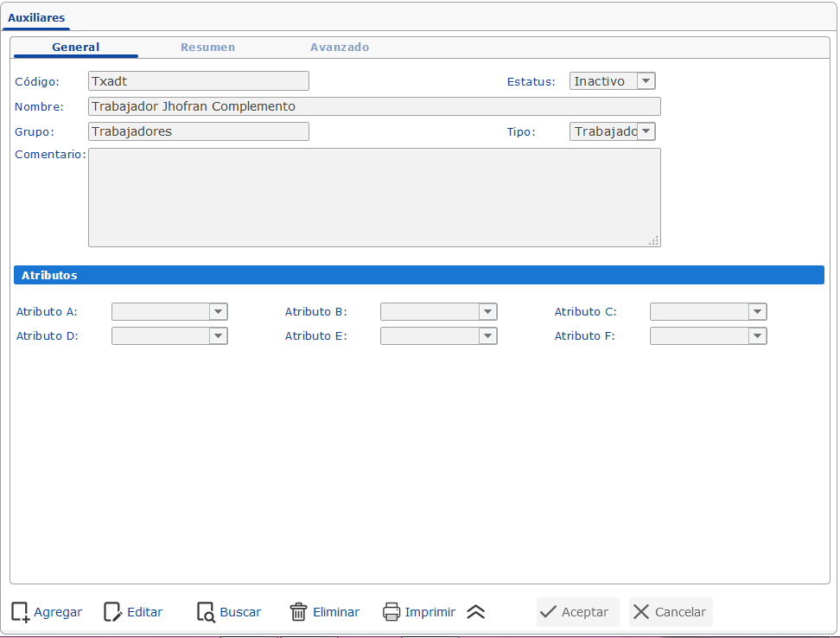Click the Editar pencil-page icon
Image resolution: width=840 pixels, height=638 pixels.
tap(112, 612)
